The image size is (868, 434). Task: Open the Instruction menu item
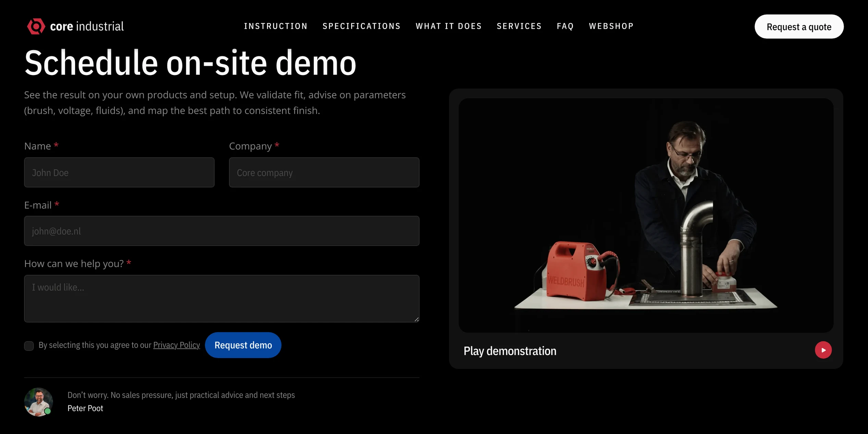tap(276, 26)
